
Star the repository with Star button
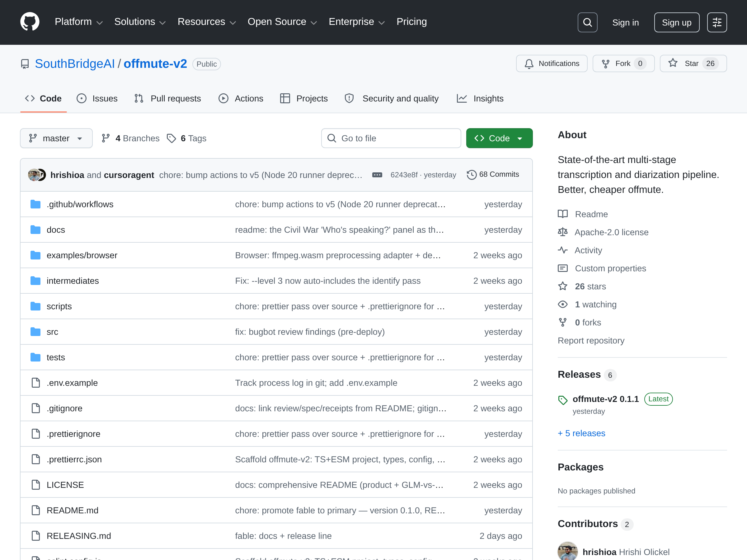(x=693, y=63)
